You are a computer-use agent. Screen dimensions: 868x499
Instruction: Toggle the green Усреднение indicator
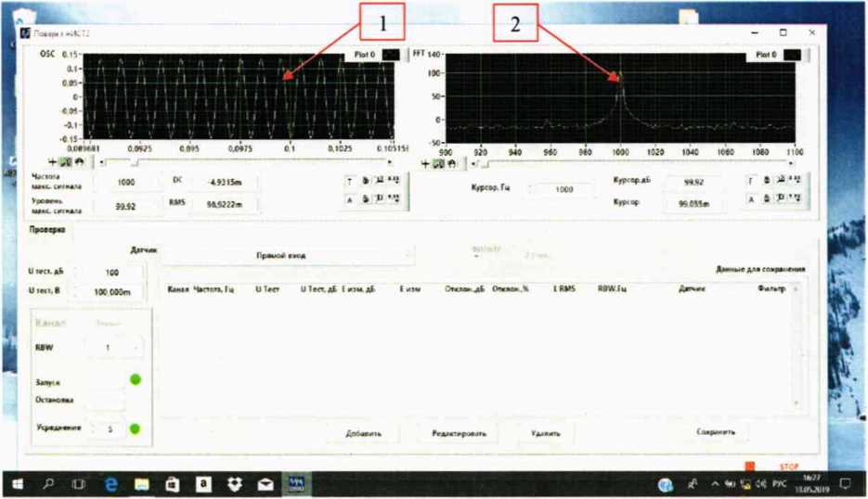tap(136, 429)
